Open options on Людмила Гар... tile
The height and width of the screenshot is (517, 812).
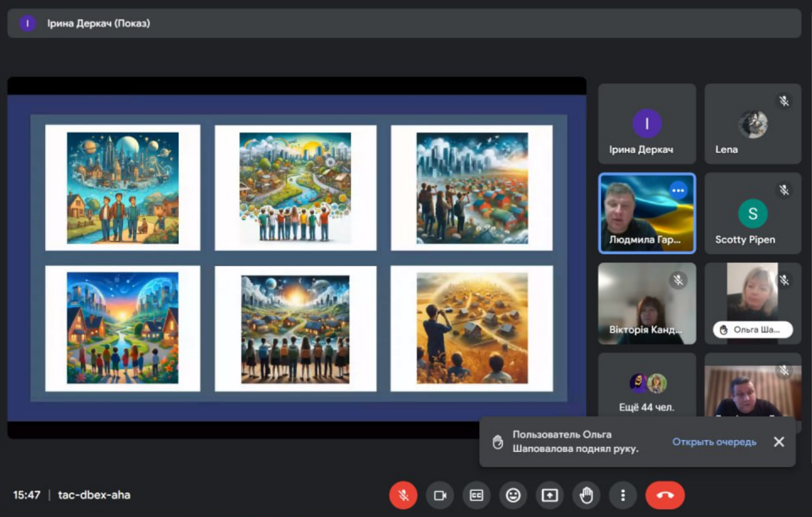(x=677, y=190)
